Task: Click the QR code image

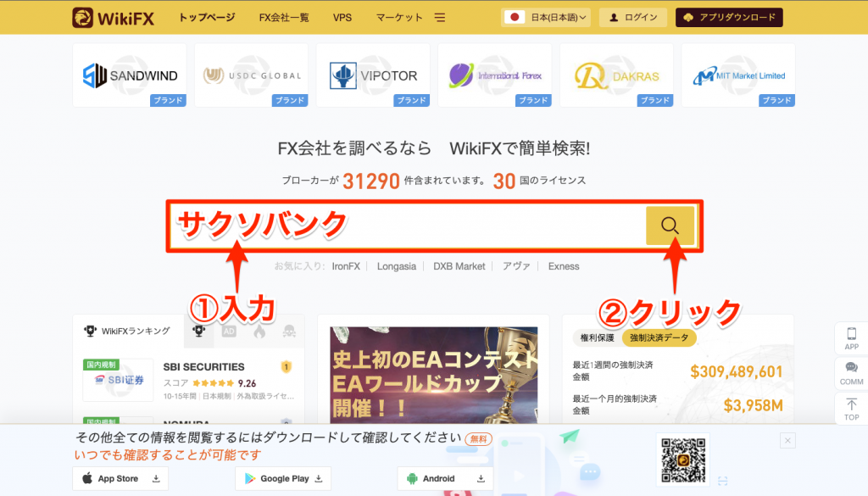Action: point(683,460)
